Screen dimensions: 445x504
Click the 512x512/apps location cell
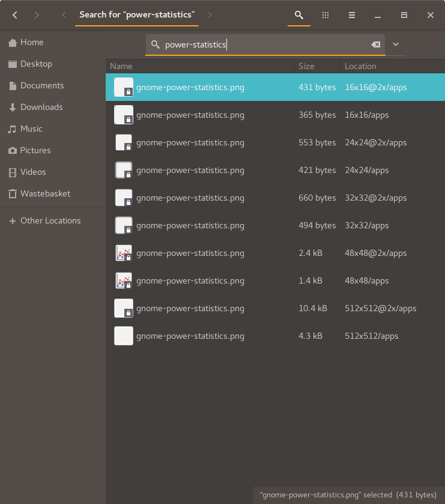pyautogui.click(x=371, y=336)
